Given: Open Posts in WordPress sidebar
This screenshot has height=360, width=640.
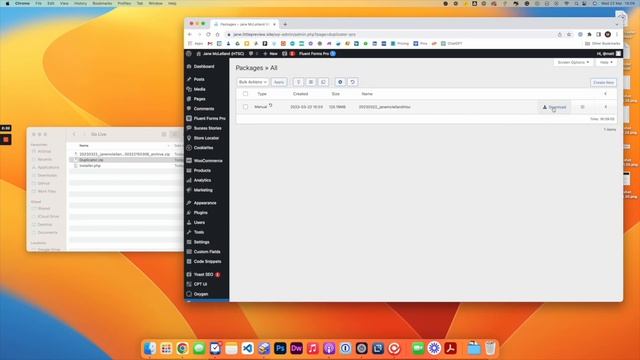Looking at the screenshot, I should (199, 79).
